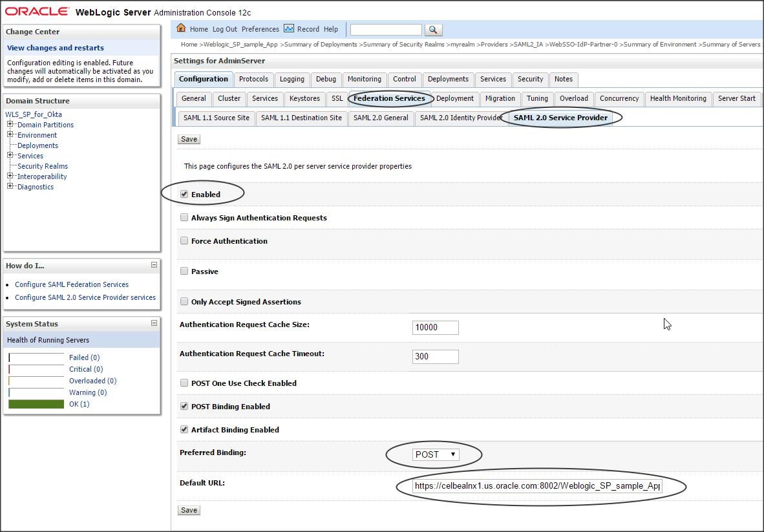Expand the Domain Partitions tree node
The image size is (764, 532).
10,125
